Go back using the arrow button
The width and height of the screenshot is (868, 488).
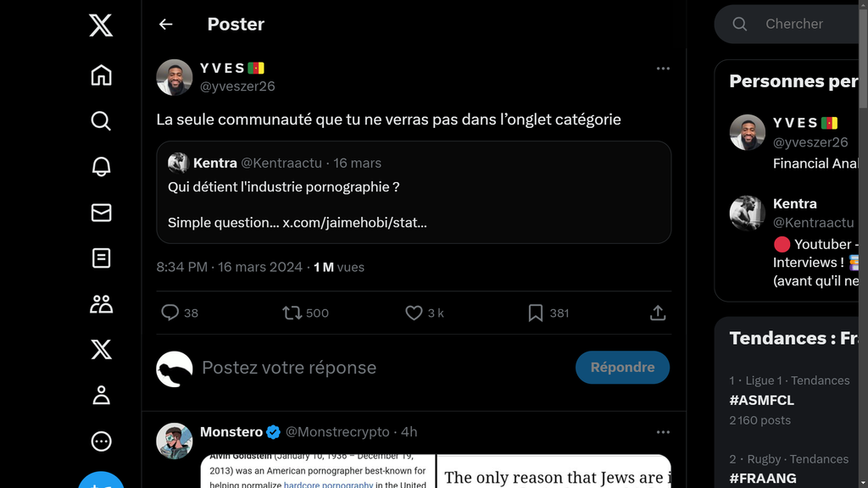[165, 25]
